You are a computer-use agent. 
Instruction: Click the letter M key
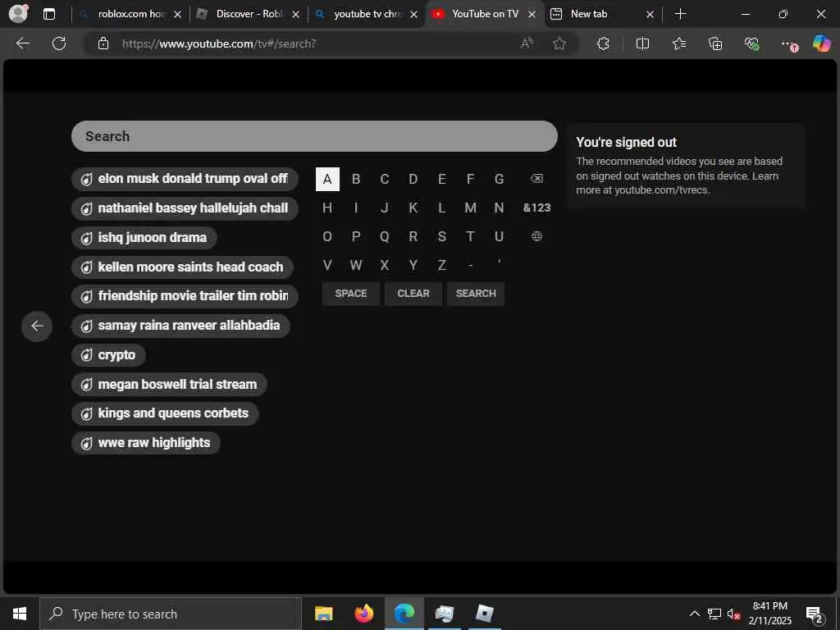click(470, 208)
